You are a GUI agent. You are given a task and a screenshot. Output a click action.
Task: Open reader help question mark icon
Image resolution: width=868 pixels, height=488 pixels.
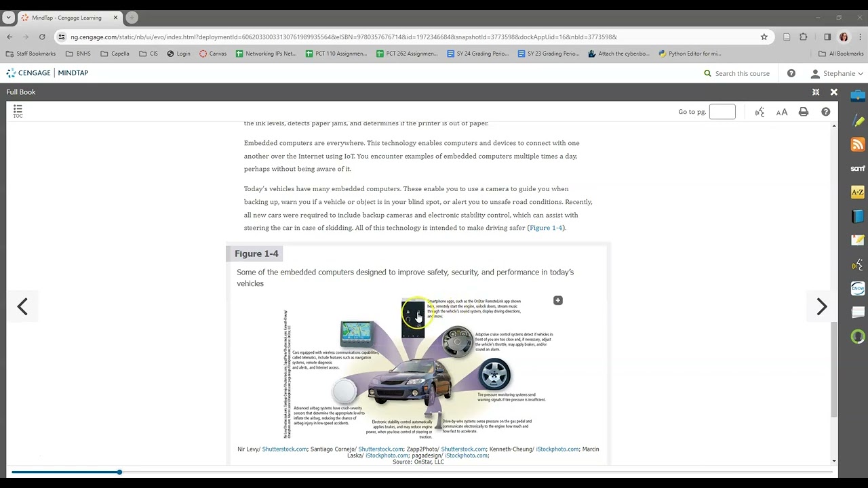825,112
